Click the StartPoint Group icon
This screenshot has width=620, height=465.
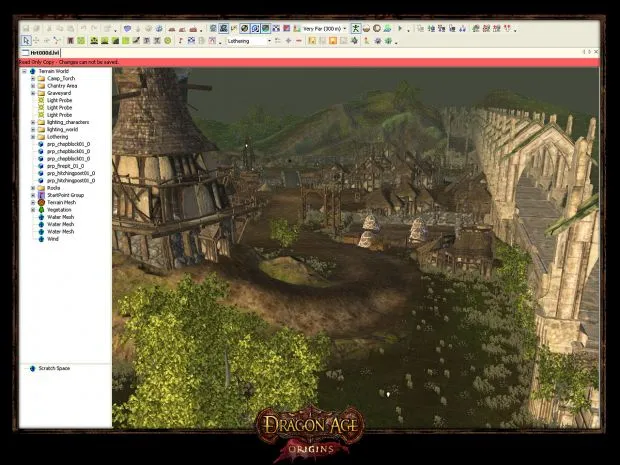coord(41,195)
